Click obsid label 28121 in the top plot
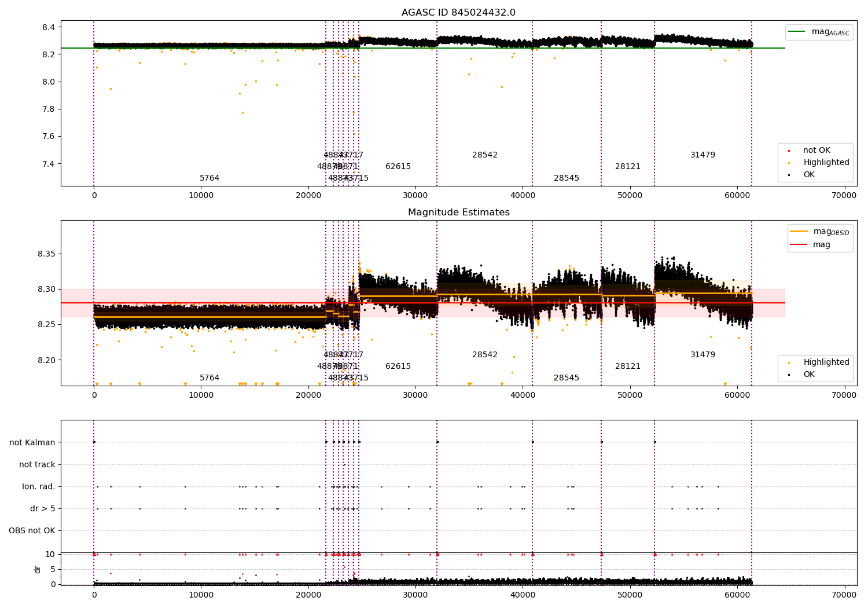 pos(628,167)
